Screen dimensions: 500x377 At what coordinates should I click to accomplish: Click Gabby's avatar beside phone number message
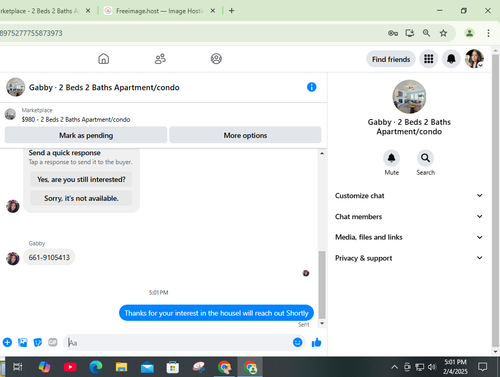coord(13,258)
